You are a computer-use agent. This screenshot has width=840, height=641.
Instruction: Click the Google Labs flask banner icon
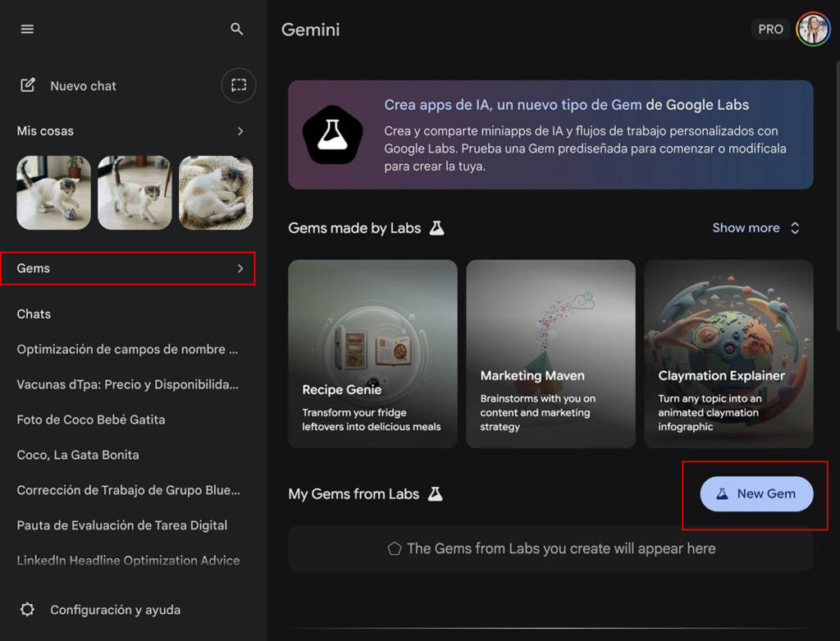click(x=333, y=135)
